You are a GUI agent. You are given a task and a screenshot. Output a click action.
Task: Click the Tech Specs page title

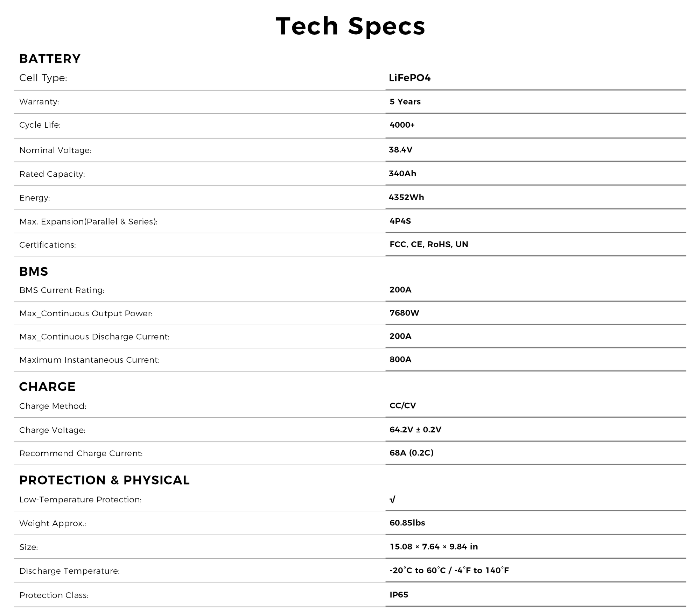click(350, 26)
